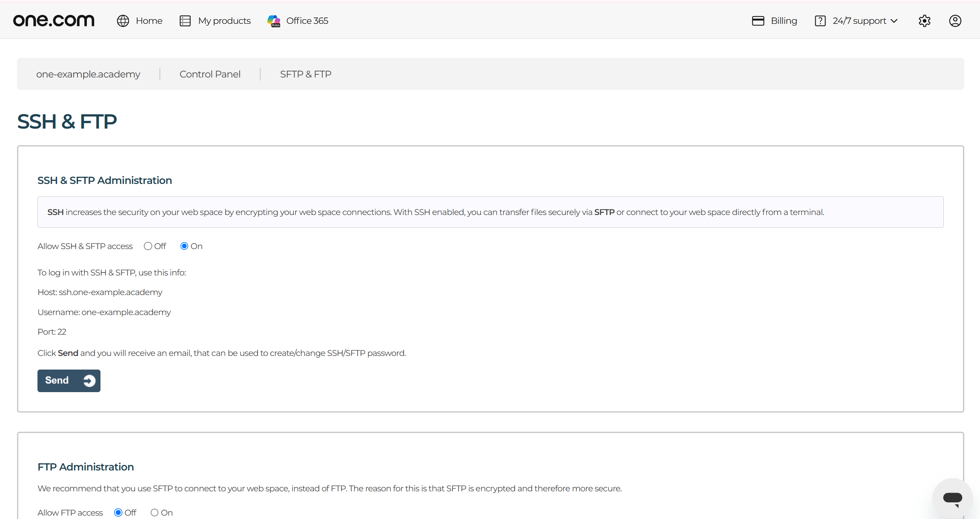This screenshot has height=519, width=980.
Task: Click the Allow SSH & SFTP access label
Action: pyautogui.click(x=85, y=246)
